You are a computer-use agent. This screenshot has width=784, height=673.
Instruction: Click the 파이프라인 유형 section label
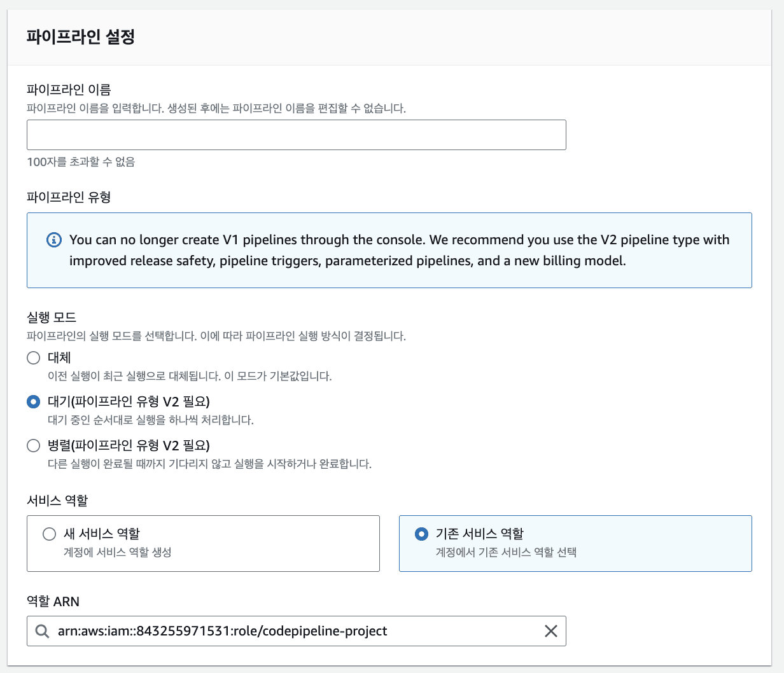69,197
